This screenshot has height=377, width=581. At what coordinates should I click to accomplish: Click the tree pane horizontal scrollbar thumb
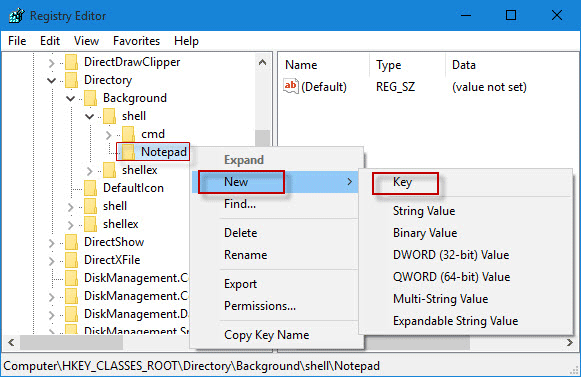coord(71,342)
